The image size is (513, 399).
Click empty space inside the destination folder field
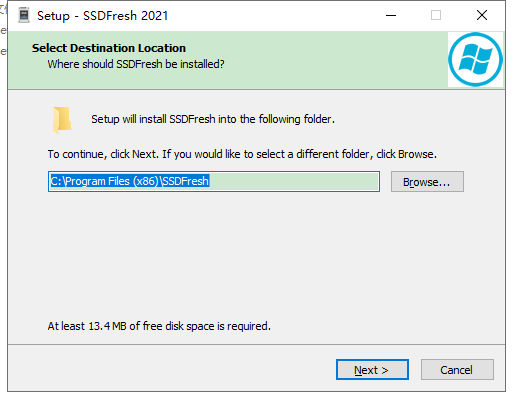[x=293, y=182]
